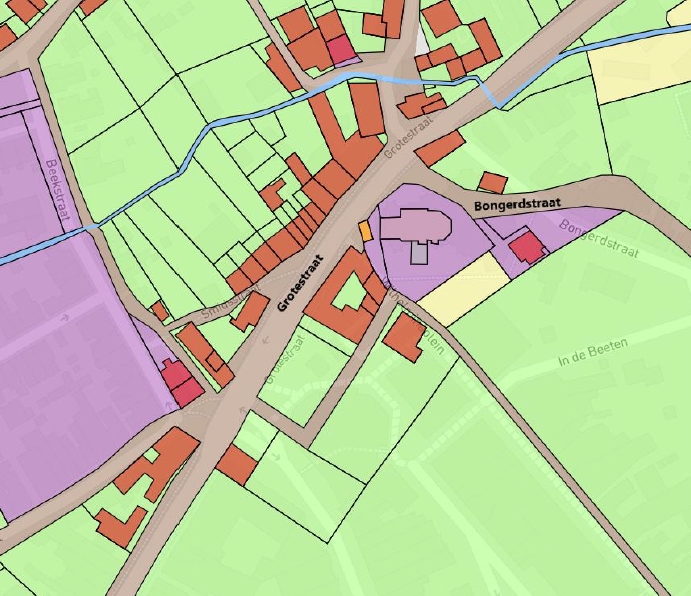
Task: Select the red building below Bongerdstraat
Action: (x=525, y=246)
